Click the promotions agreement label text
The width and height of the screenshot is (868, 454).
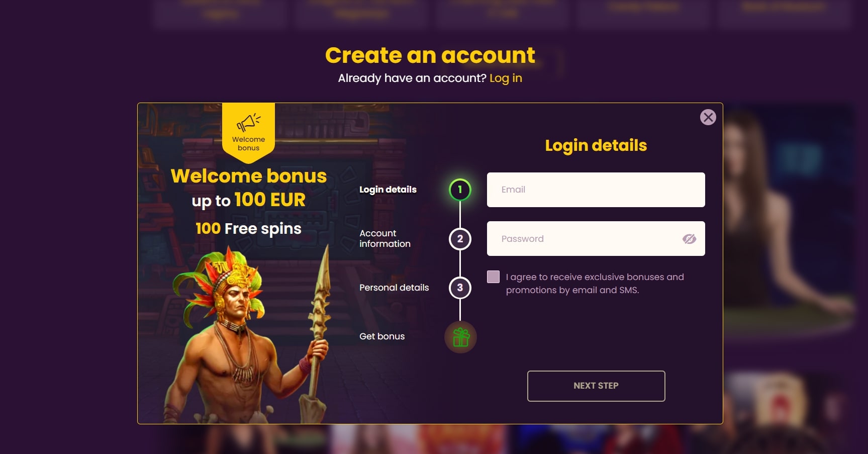tap(595, 284)
